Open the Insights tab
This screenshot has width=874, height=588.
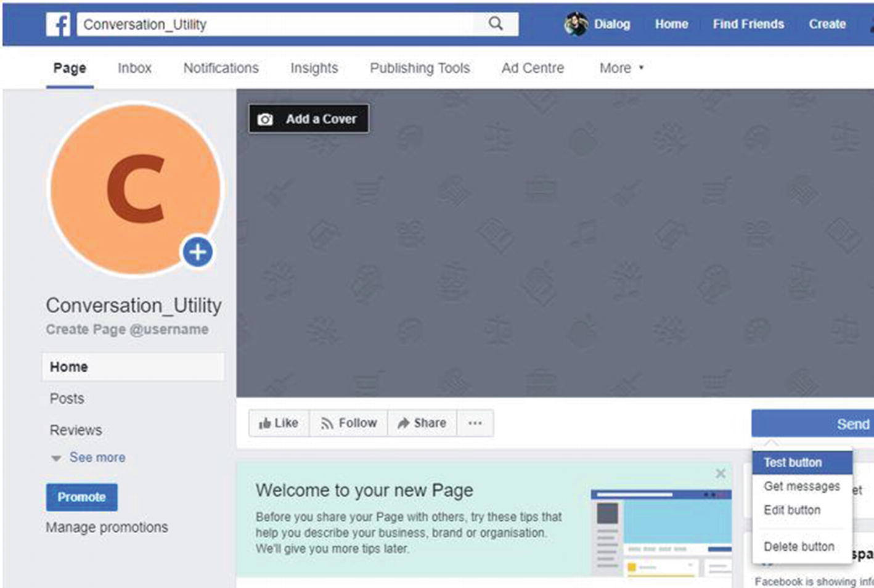314,68
